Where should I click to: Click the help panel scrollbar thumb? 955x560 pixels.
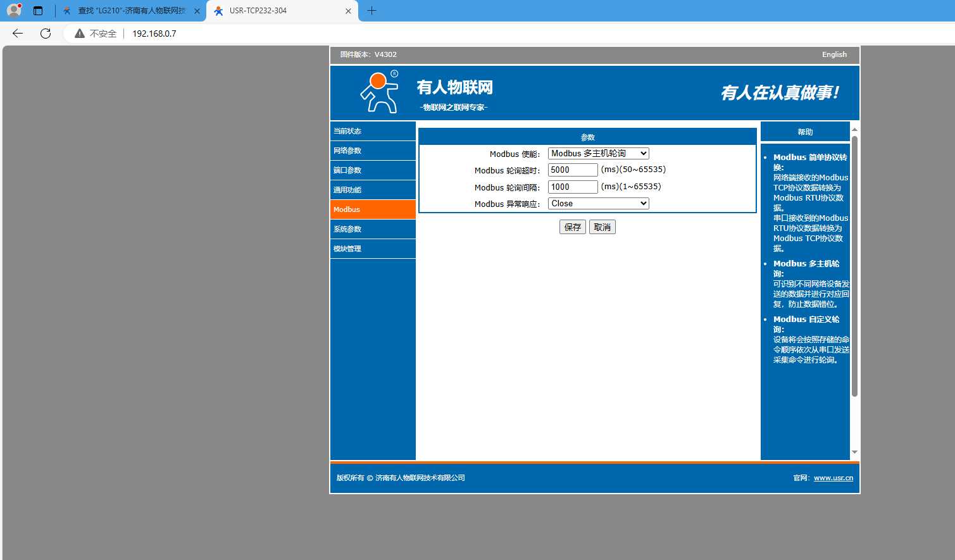[x=854, y=266]
